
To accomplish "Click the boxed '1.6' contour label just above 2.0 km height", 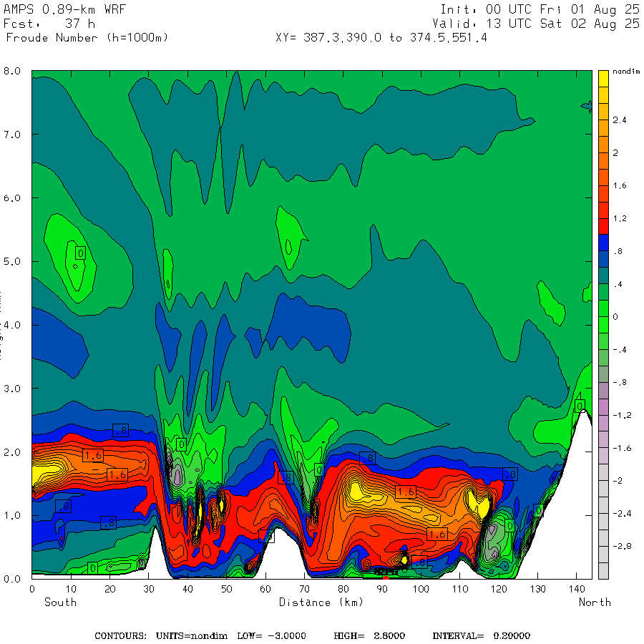I will [x=93, y=455].
